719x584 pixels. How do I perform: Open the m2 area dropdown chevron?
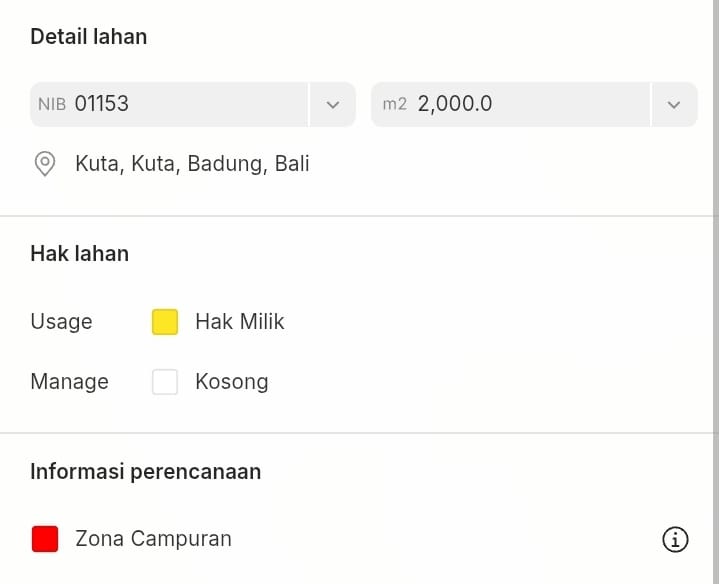coord(674,104)
